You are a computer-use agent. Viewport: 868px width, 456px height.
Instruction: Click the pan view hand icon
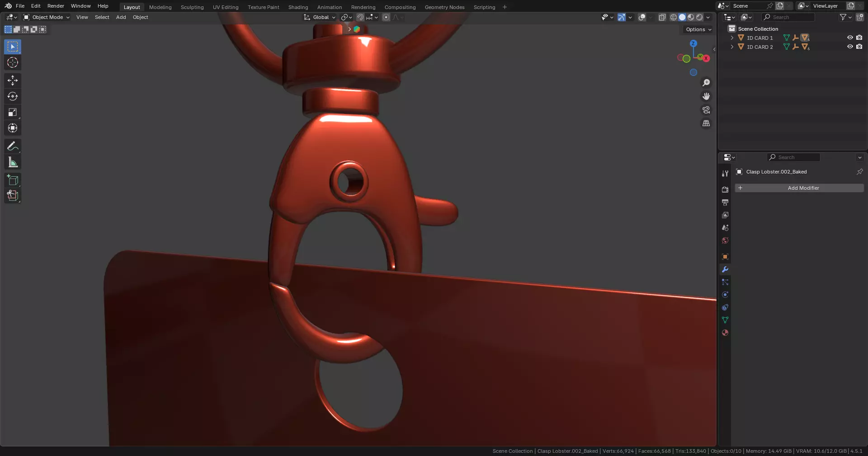tap(706, 96)
